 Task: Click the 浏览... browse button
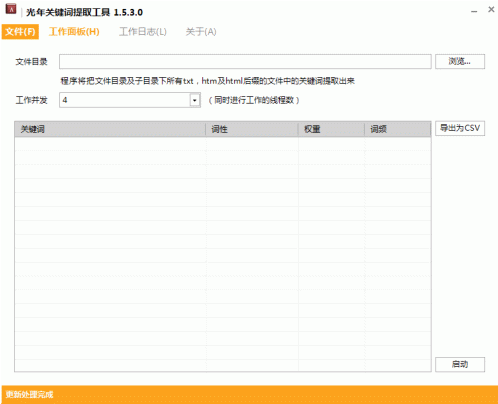[460, 61]
